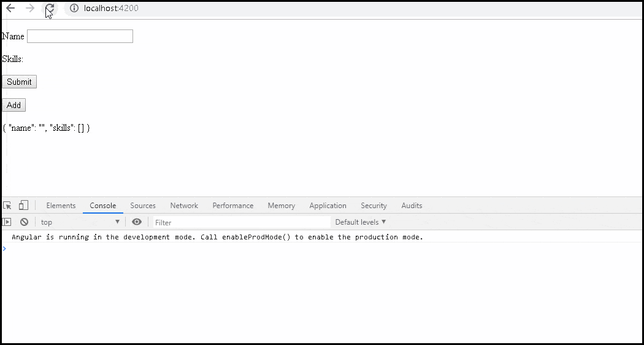The width and height of the screenshot is (644, 345).
Task: Click the browser forward arrow
Action: pyautogui.click(x=30, y=9)
